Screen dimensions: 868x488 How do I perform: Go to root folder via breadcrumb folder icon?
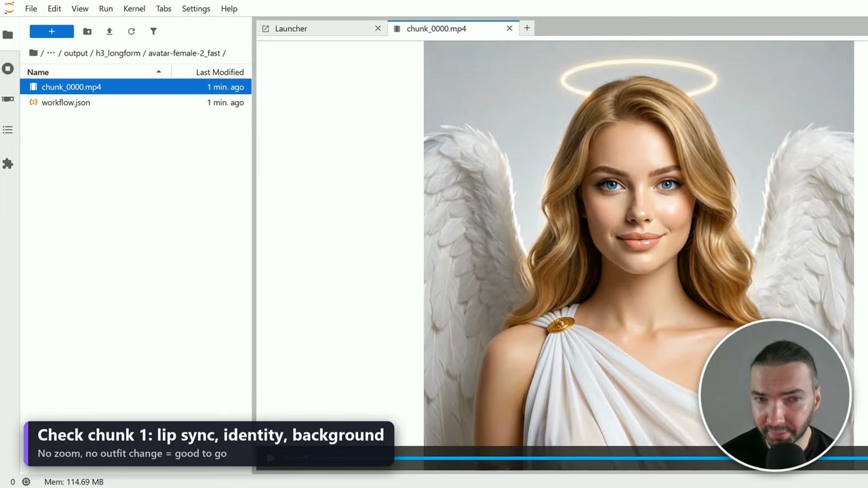(x=33, y=53)
